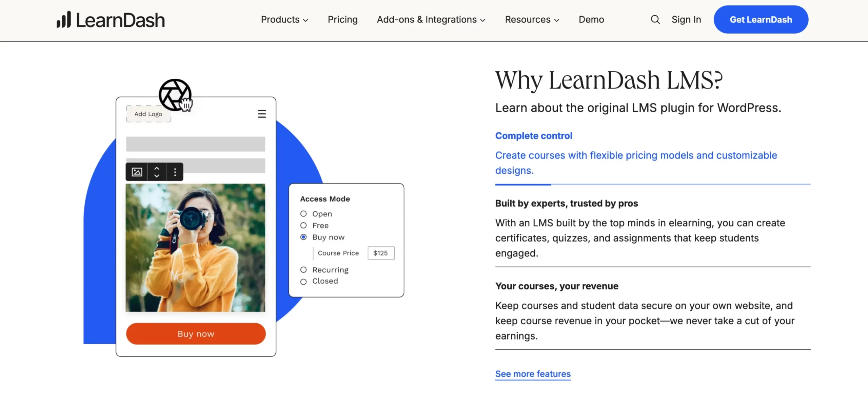Image resolution: width=868 pixels, height=403 pixels.
Task: Click the Complete control feature link
Action: point(533,136)
